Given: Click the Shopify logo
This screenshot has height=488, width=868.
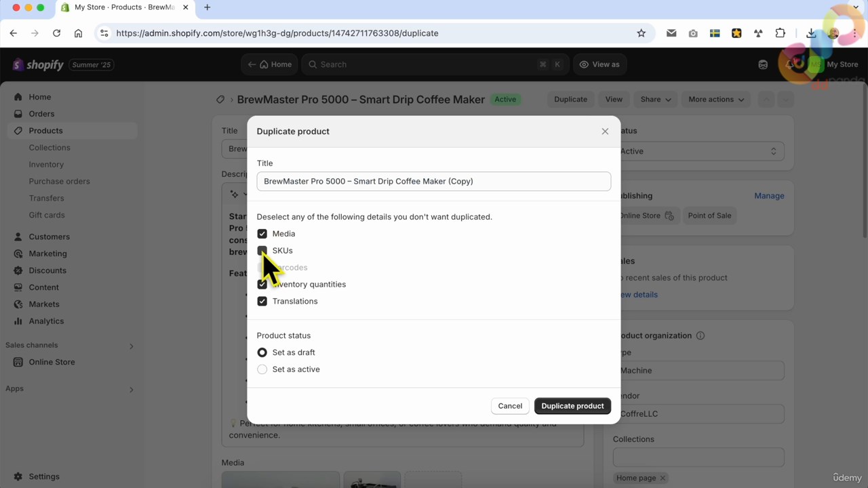Looking at the screenshot, I should pyautogui.click(x=38, y=65).
